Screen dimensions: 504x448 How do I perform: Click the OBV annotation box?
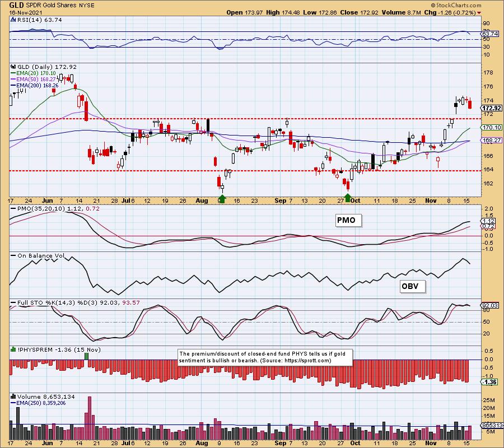(413, 286)
